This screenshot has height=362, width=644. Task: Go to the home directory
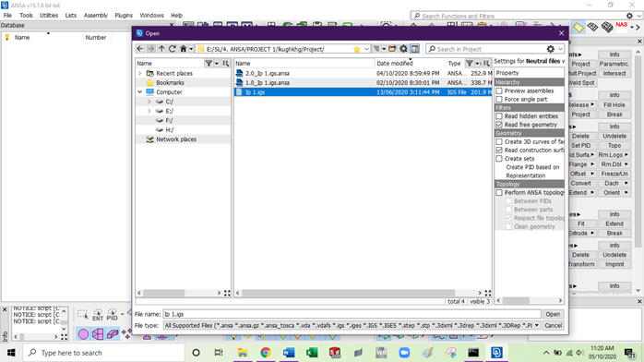coord(184,49)
